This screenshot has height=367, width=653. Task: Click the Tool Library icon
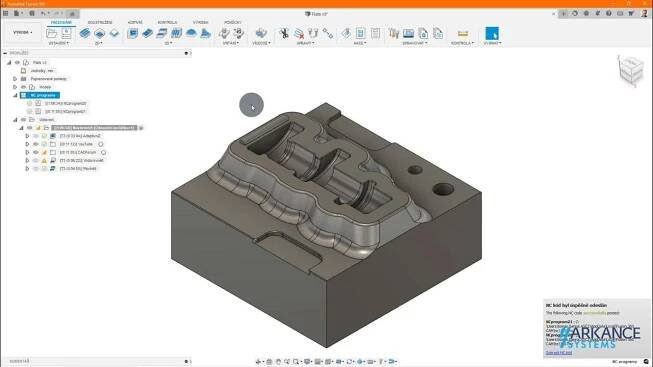[394, 33]
